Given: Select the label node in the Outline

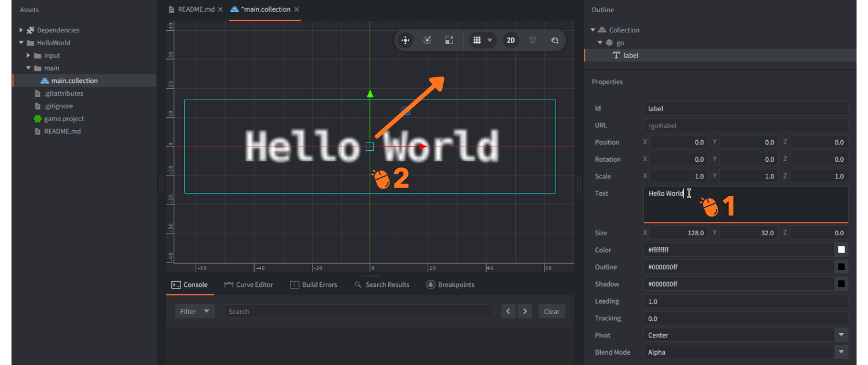Looking at the screenshot, I should [631, 55].
